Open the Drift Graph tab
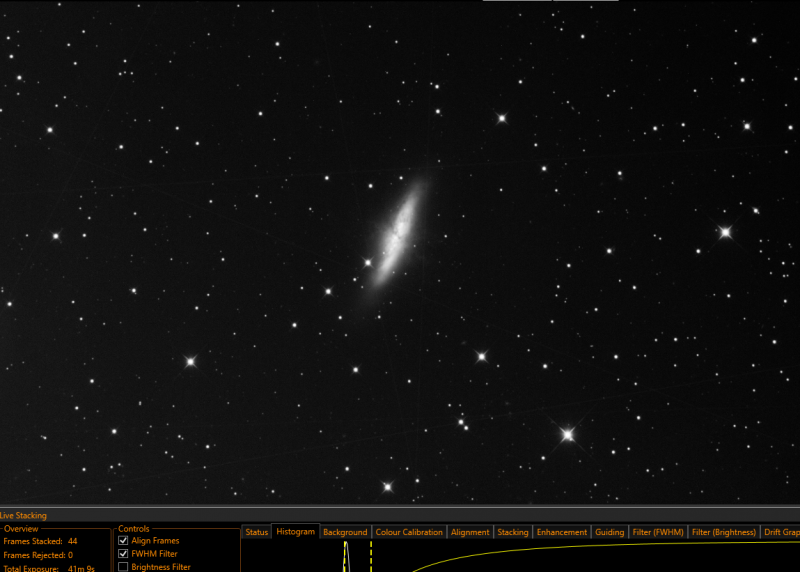The image size is (800, 572). click(781, 532)
